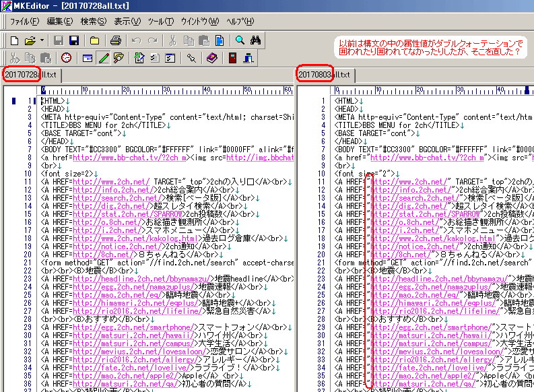The width and height of the screenshot is (534, 392).
Task: Click the pencil-and-ruler document icon
Action: pos(139,58)
